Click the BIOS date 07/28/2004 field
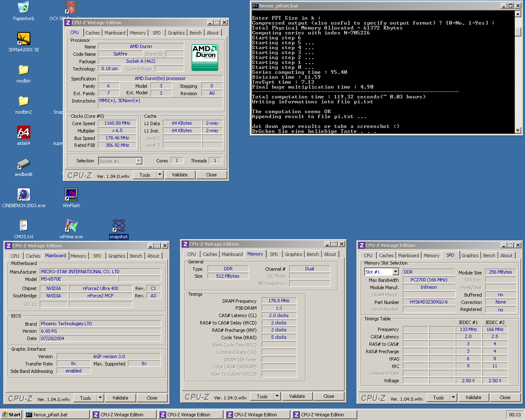 (100, 338)
